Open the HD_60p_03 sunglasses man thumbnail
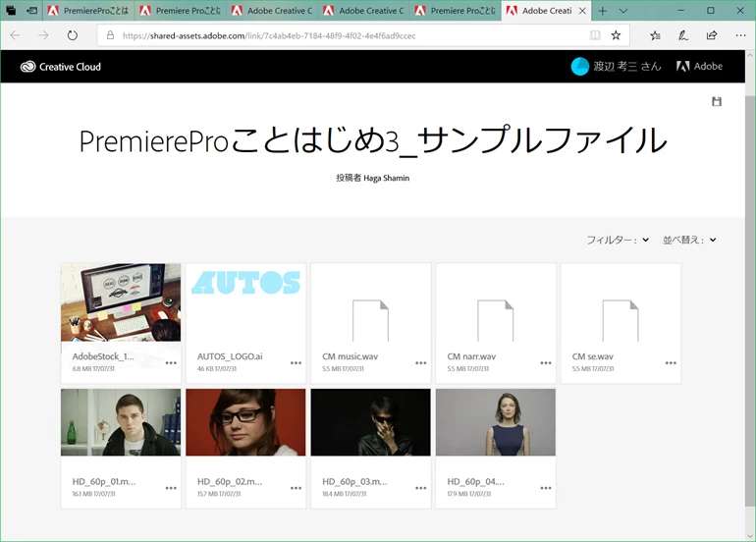756x542 pixels. (371, 422)
